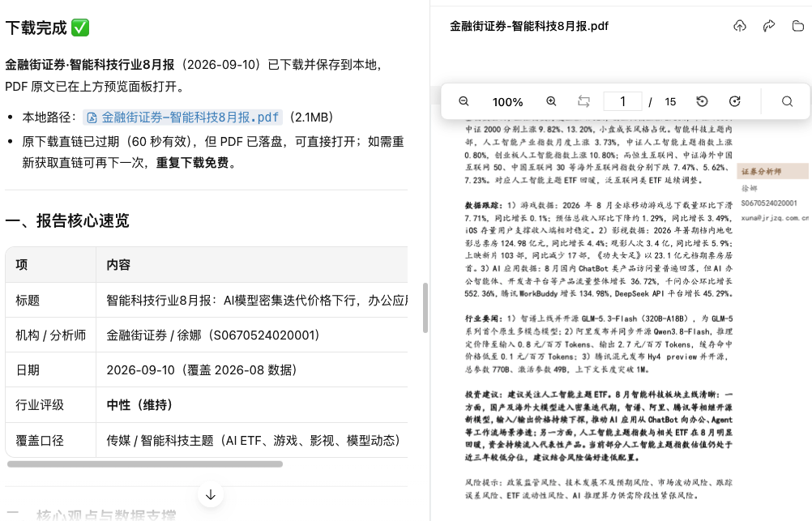Screen dimensions: 812x521
Task: Click the 行业评级 row label
Action: 40,405
